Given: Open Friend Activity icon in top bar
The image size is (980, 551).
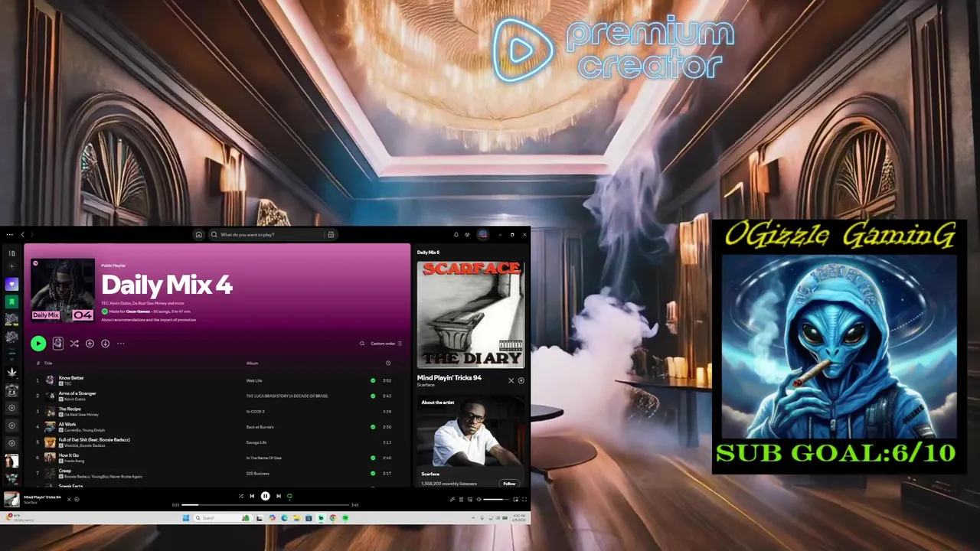Looking at the screenshot, I should pos(467,235).
